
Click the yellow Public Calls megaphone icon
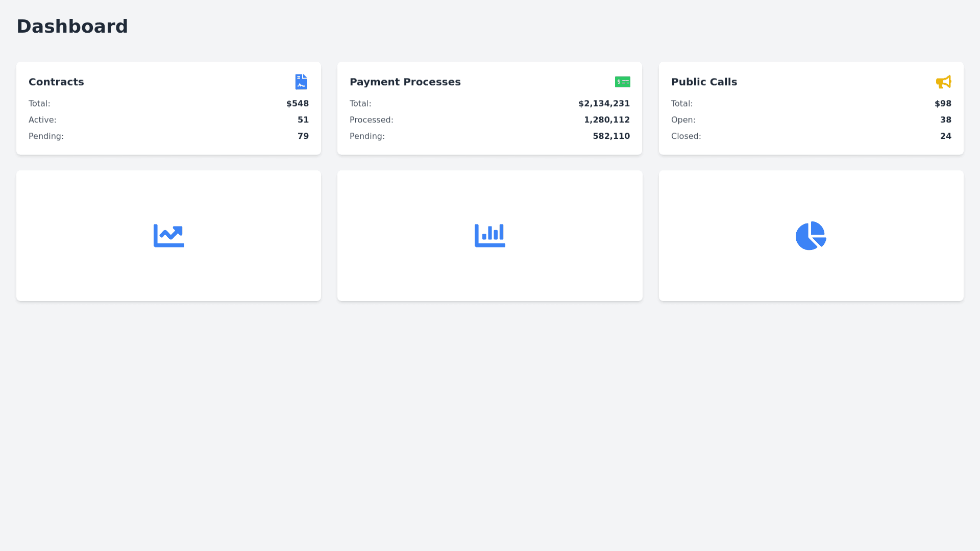point(943,82)
